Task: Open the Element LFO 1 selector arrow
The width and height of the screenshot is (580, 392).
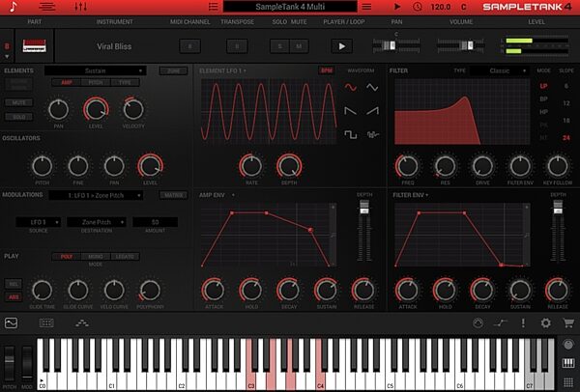Action: [x=245, y=70]
